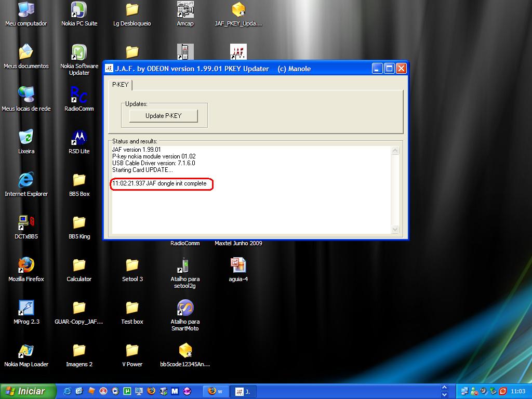Select Nokia Software Updater shortcut
The image size is (532, 399).
(x=79, y=60)
